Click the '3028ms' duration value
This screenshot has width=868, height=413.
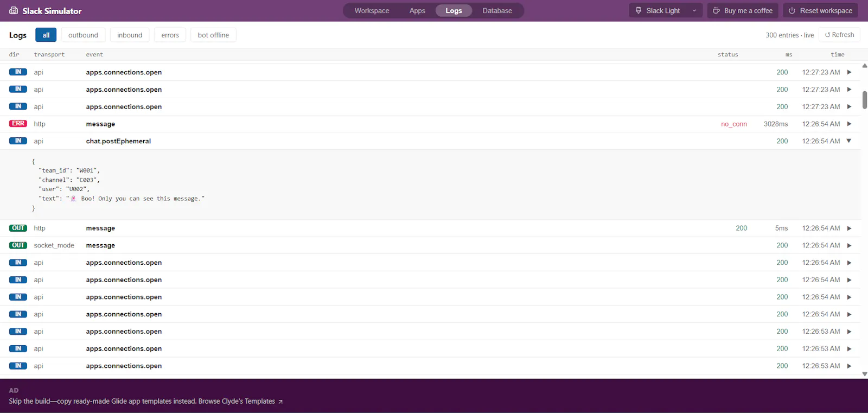[x=776, y=124]
